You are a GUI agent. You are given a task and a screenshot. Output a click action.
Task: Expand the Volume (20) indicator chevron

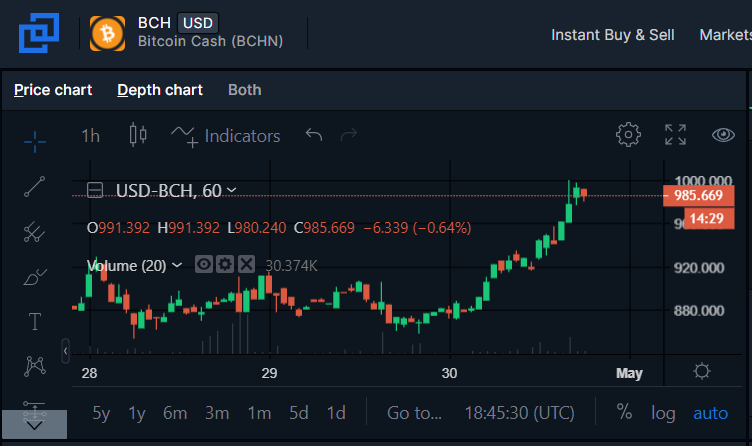click(x=177, y=265)
